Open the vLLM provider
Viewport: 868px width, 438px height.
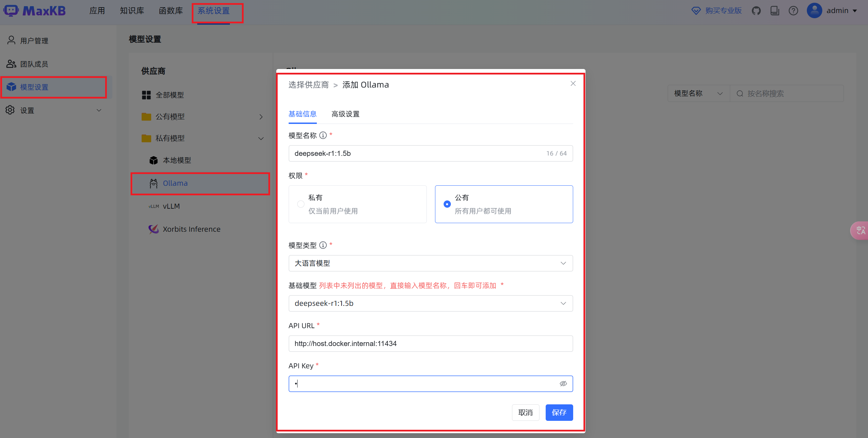[x=171, y=206]
